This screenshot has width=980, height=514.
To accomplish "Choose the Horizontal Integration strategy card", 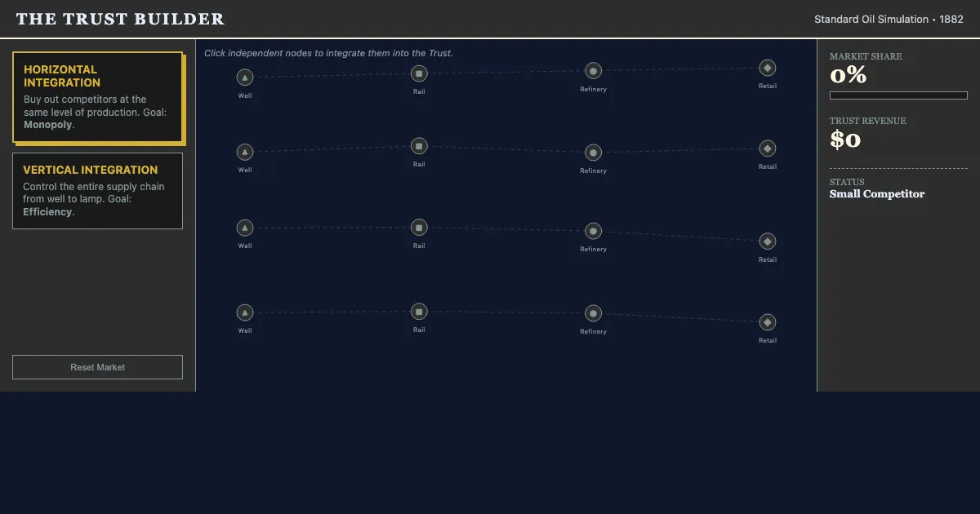I will click(x=98, y=97).
